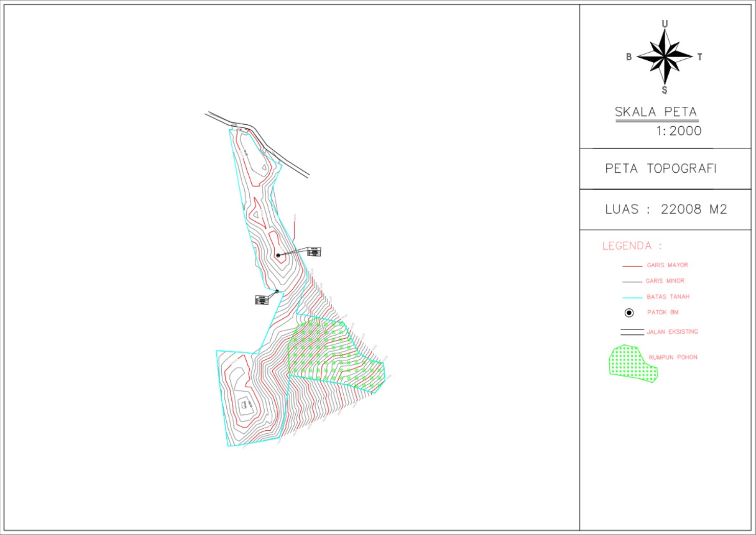Viewport: 756px width, 535px height.
Task: Click the compass rose star symbol
Action: pos(664,56)
